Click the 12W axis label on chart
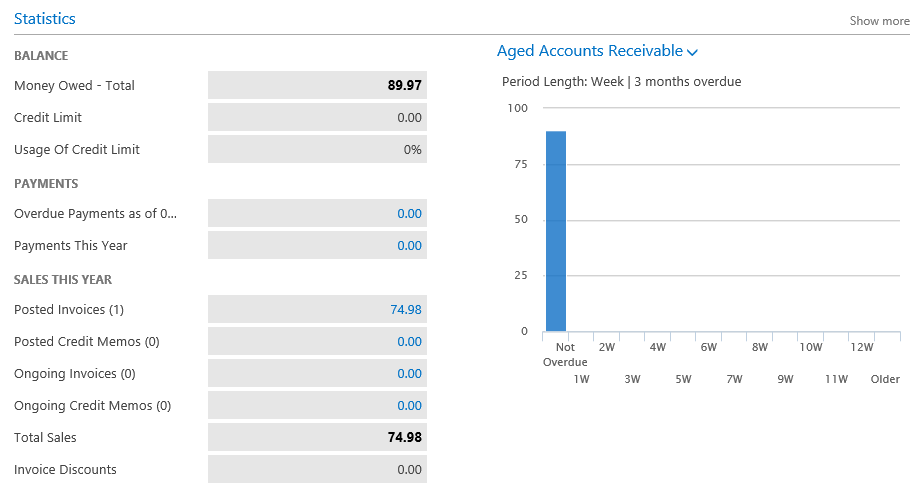The height and width of the screenshot is (492, 922). point(861,347)
